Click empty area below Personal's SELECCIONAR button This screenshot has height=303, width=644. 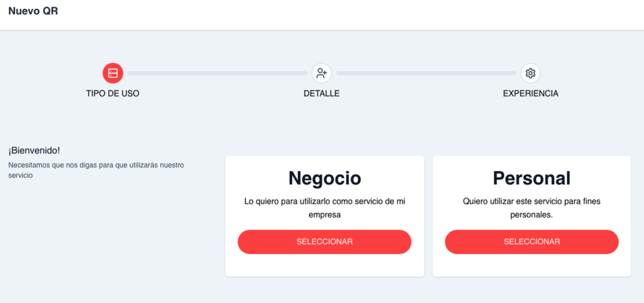531,265
